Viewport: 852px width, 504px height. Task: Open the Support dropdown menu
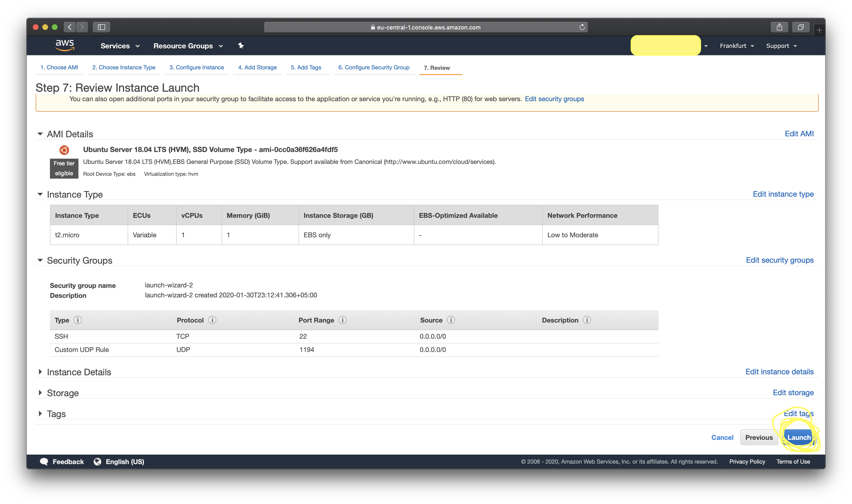tap(781, 46)
